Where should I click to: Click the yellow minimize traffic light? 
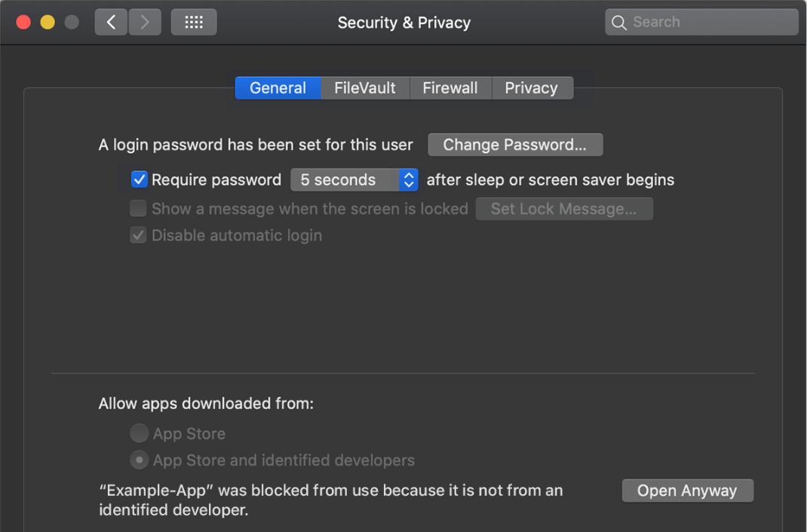pos(47,23)
